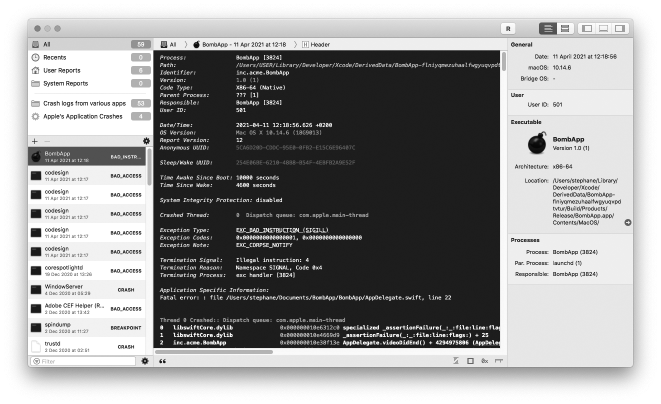
Task: Click the count badge next to All
Action: tap(141, 44)
